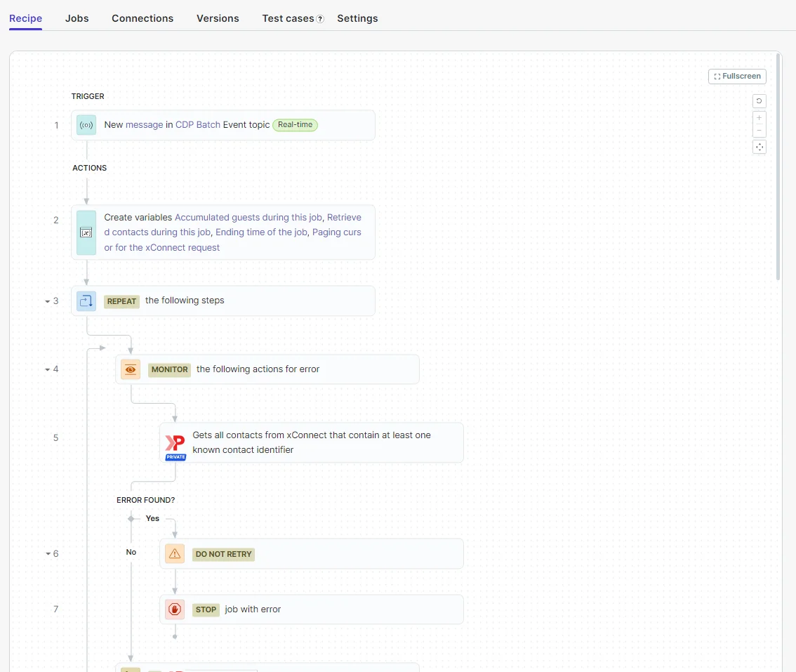Screen dimensions: 796x672
Task: Enter Fullscreen mode
Action: tap(737, 77)
